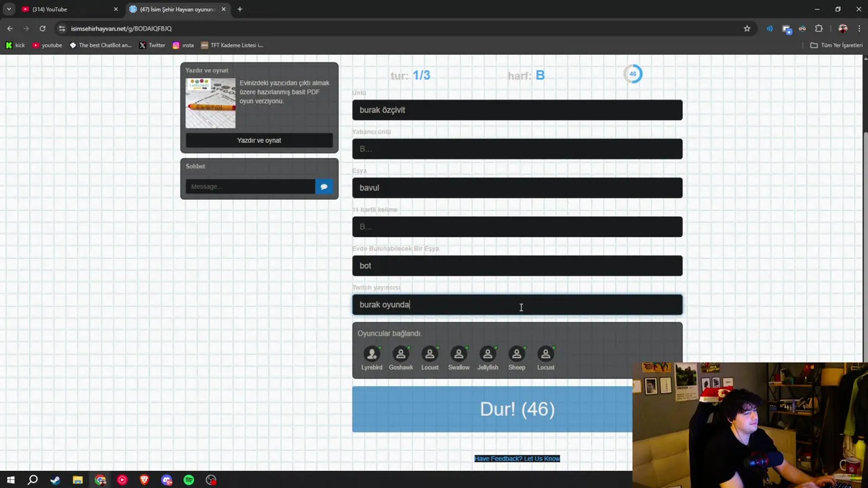Bookmark this page with star icon

point(747,28)
